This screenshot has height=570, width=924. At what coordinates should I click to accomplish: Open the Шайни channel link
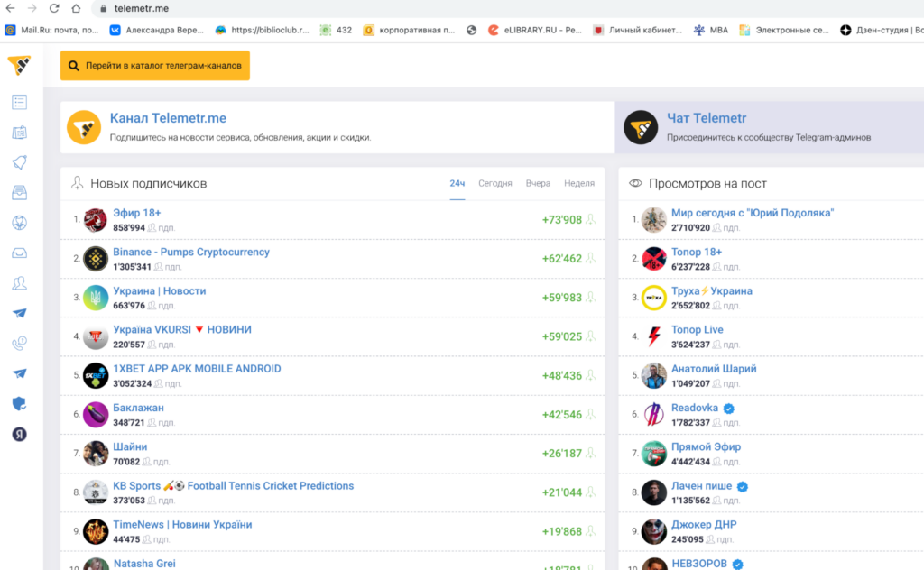[130, 447]
